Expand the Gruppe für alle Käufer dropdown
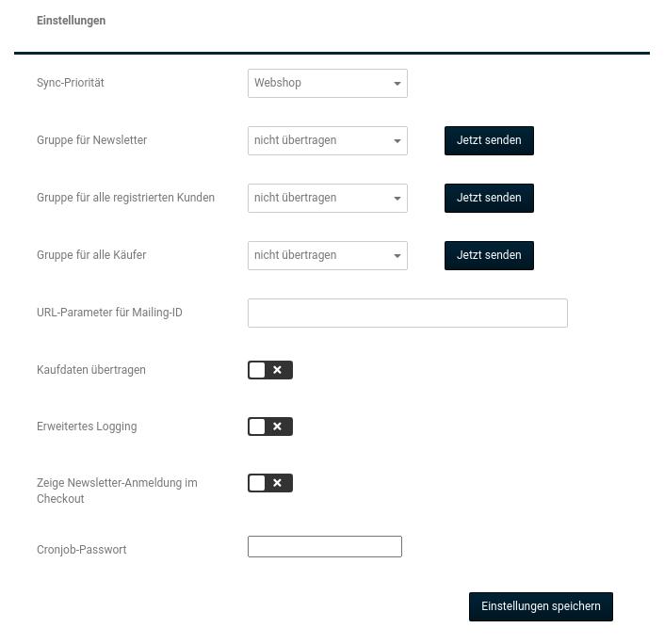Viewport: 664px width, 644px height. 327,255
